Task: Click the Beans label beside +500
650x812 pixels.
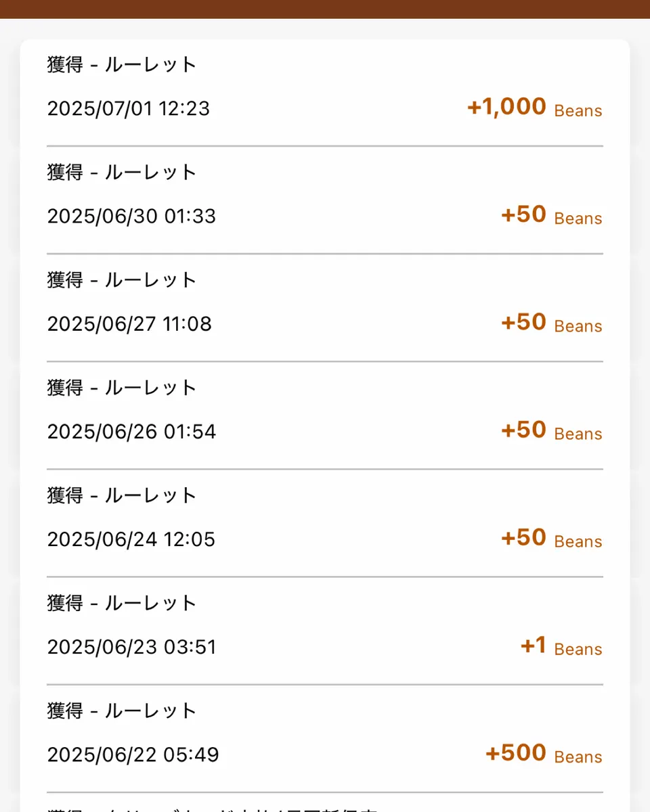Action: (578, 757)
